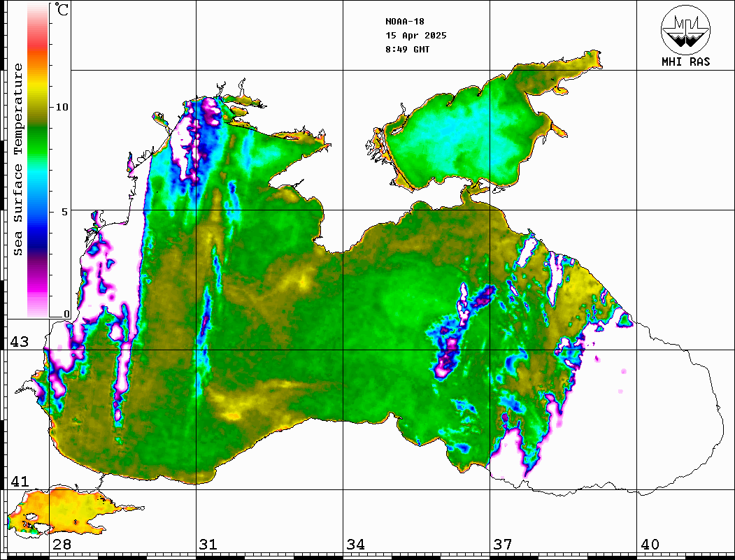
Task: Click longitude label '31'
Action: [x=208, y=545]
